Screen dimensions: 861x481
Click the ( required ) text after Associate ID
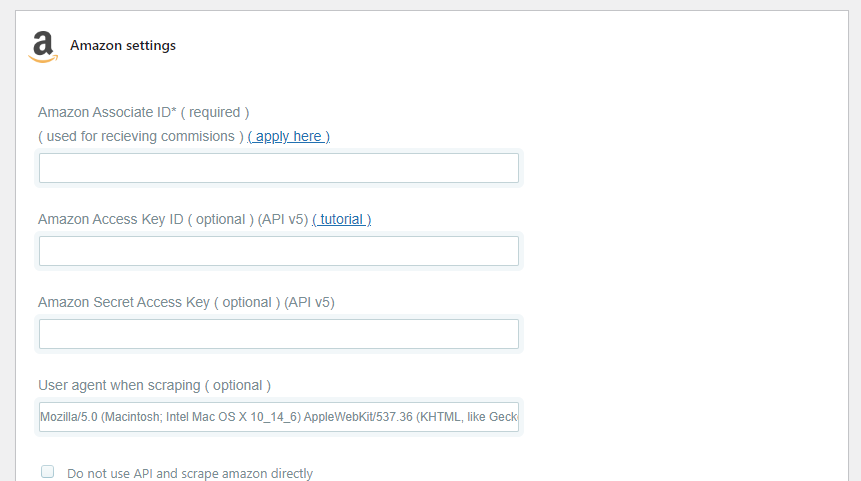(215, 112)
